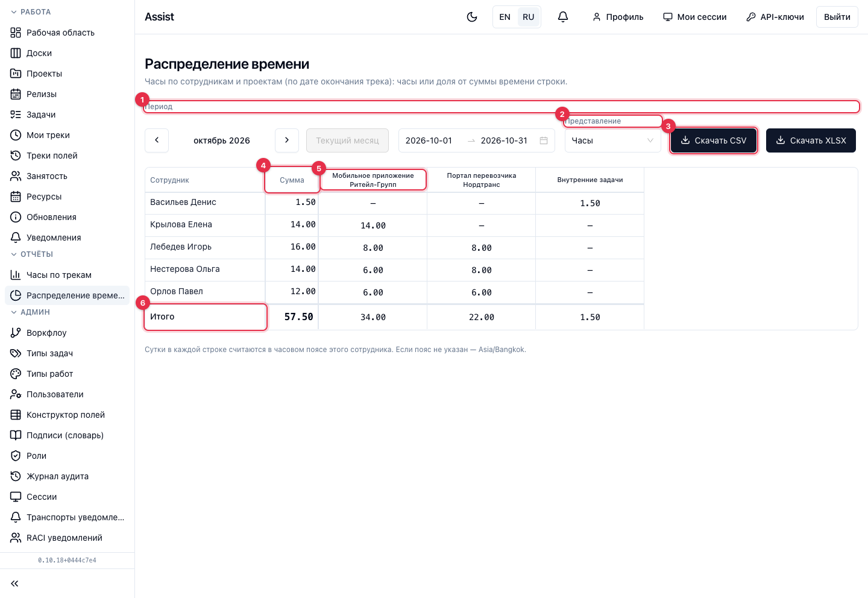Open Роли admin page
This screenshot has height=598, width=868.
click(67, 456)
